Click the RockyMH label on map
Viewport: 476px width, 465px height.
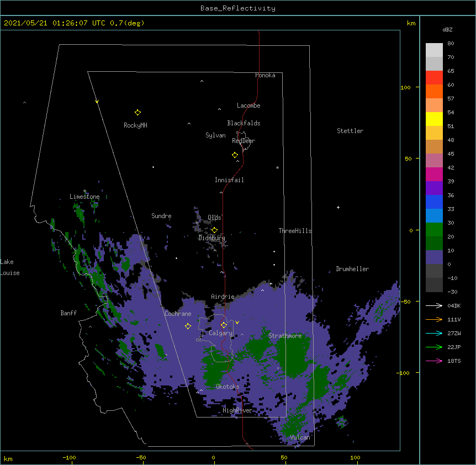click(135, 125)
